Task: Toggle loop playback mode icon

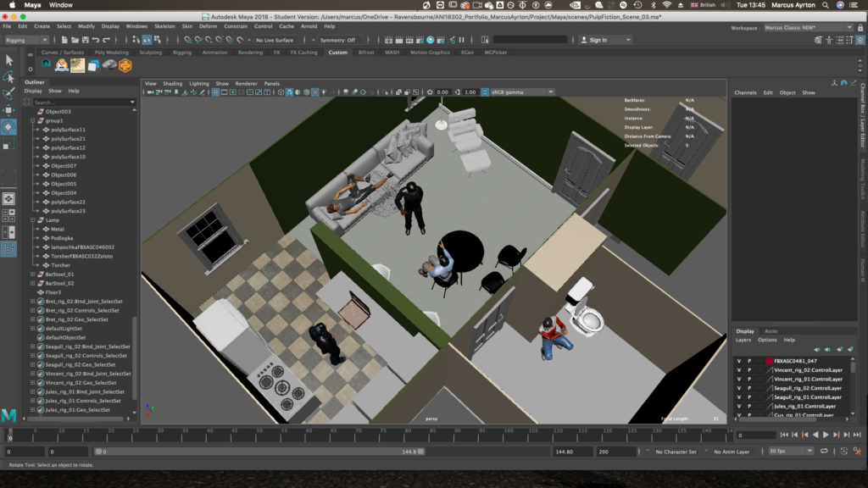Action: [824, 452]
